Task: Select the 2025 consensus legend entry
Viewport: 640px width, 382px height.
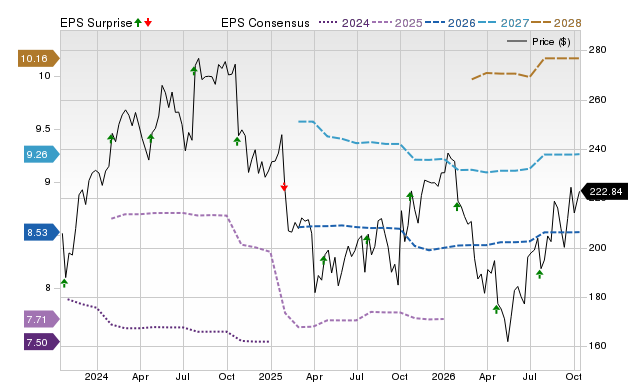Action: pos(397,23)
